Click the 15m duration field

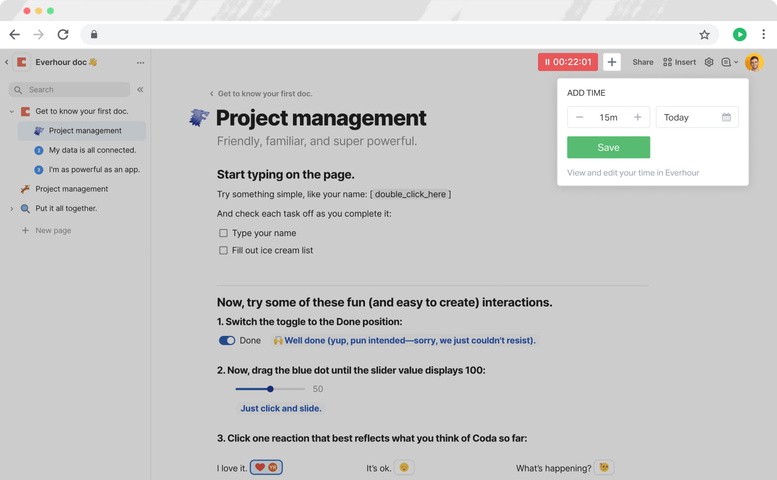(609, 117)
